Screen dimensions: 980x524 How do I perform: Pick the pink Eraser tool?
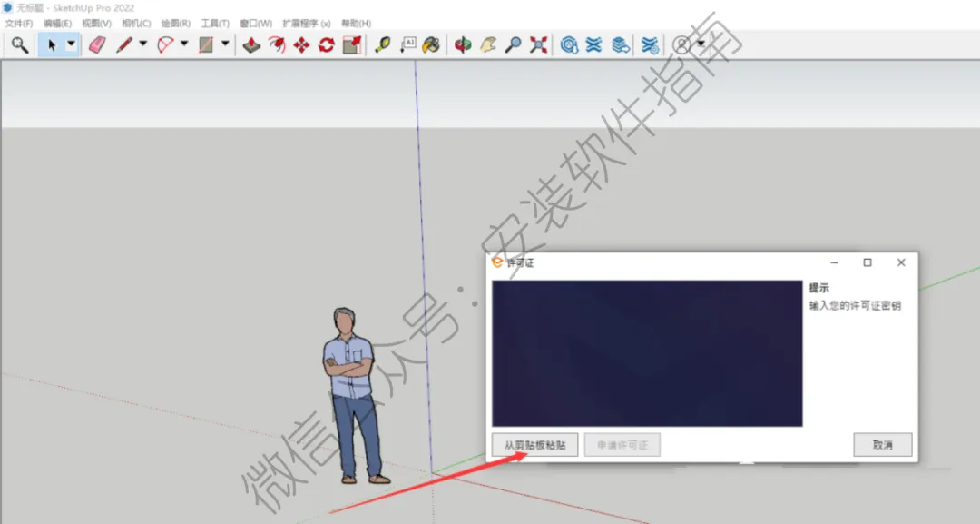[x=97, y=45]
